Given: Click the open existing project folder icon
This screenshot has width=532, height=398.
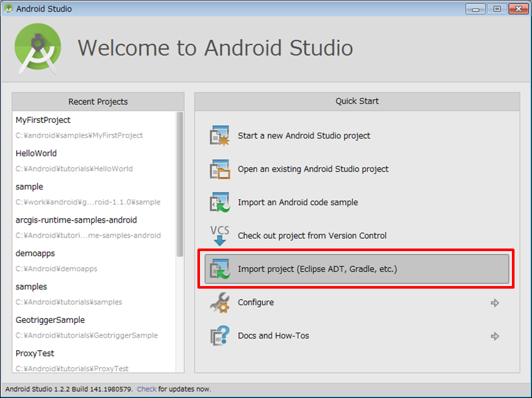Looking at the screenshot, I should (x=219, y=169).
